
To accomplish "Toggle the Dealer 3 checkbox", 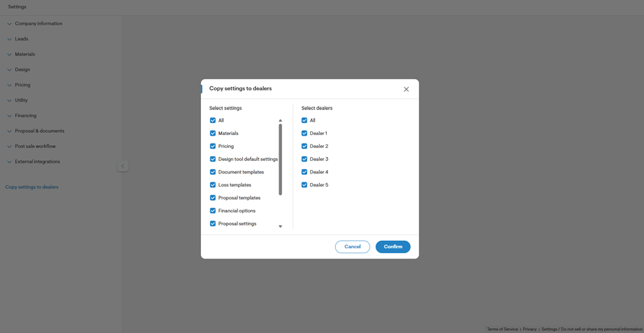I will 304,159.
